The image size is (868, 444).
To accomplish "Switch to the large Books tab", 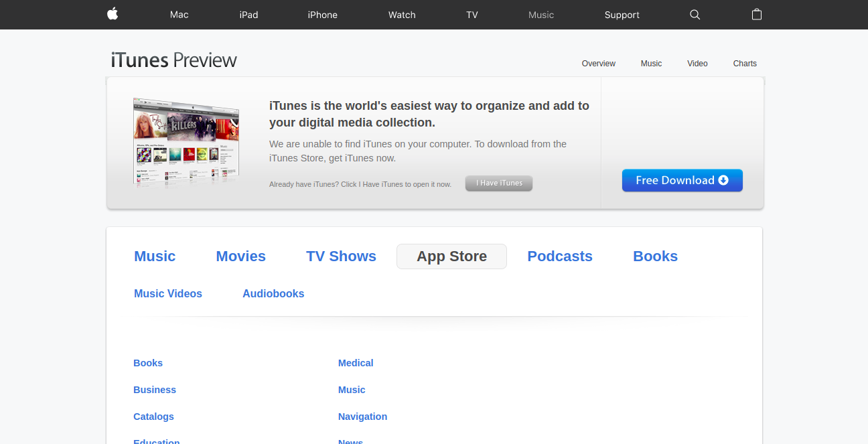I will pos(656,256).
